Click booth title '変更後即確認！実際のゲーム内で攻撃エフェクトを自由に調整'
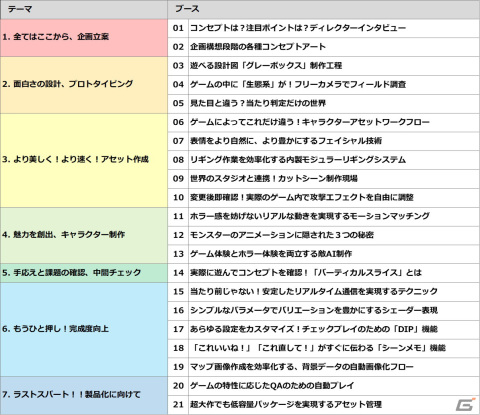Image resolution: width=480 pixels, height=415 pixels. [302, 197]
